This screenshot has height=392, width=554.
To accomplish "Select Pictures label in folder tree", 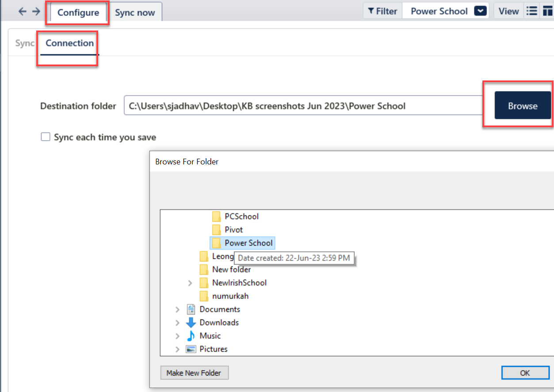I will (214, 349).
